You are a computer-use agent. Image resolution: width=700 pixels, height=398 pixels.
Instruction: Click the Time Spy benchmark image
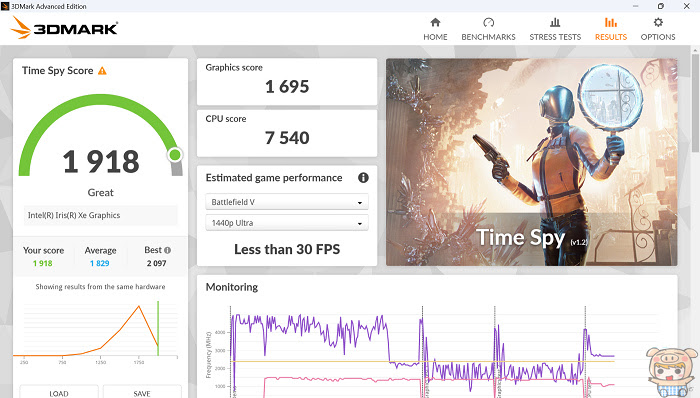[531, 162]
